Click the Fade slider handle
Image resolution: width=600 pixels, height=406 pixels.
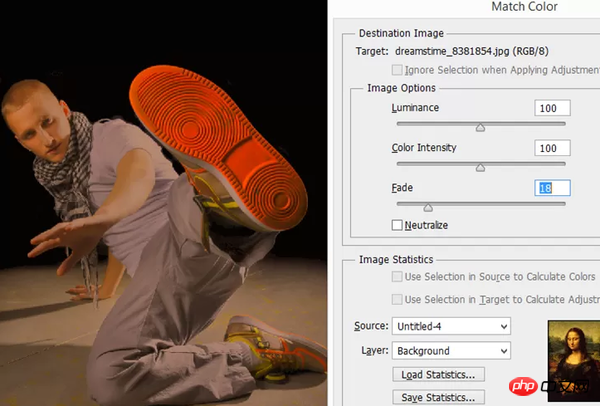(428, 207)
